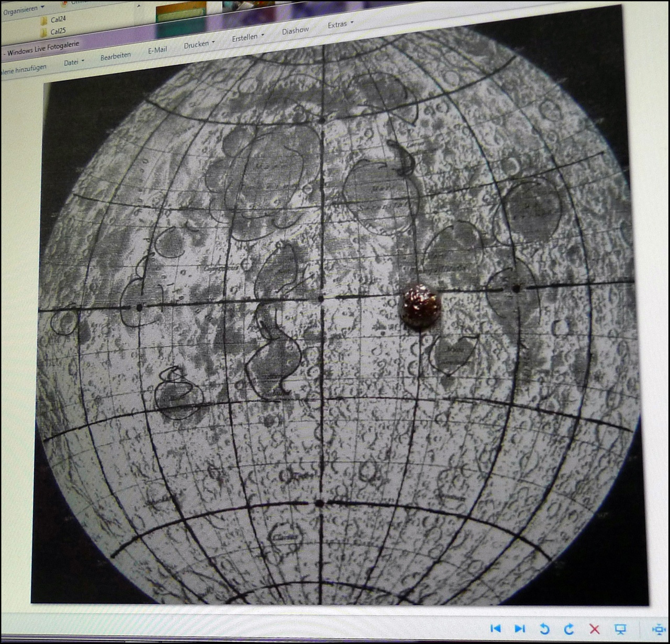This screenshot has height=644, width=670.
Task: Click the fit-to-window icon
Action: 658,629
